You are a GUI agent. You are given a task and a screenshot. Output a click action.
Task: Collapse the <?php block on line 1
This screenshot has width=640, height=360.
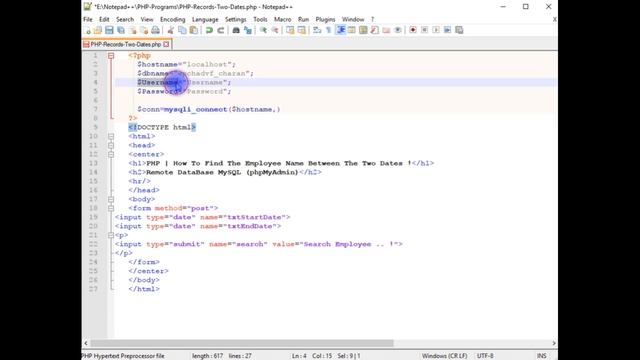111,56
